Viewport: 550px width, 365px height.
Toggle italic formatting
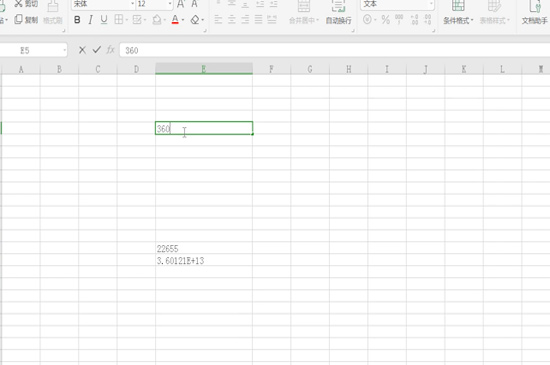pos(90,20)
